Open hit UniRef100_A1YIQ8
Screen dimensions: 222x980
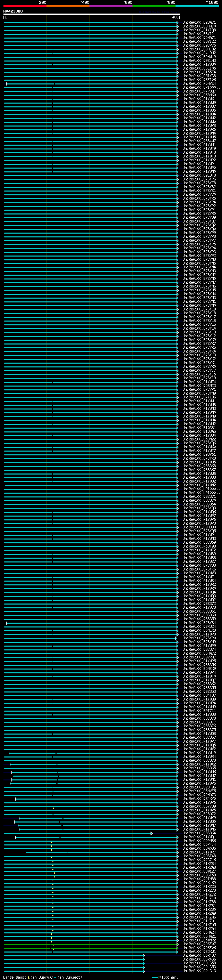tap(199, 31)
